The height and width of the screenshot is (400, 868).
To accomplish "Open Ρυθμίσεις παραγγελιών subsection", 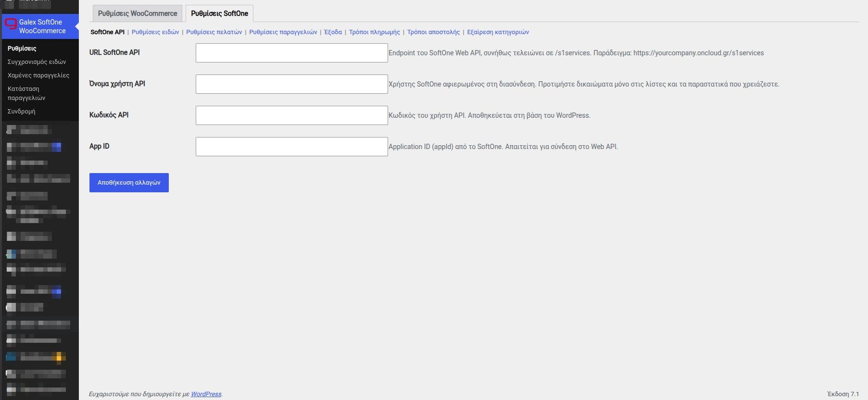I will point(283,32).
